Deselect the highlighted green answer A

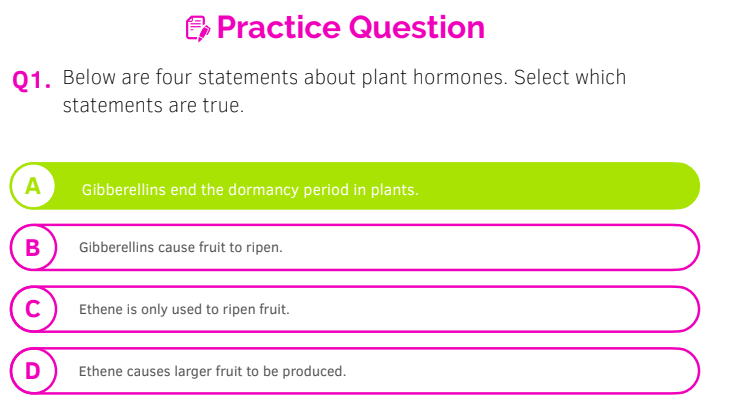tap(355, 186)
